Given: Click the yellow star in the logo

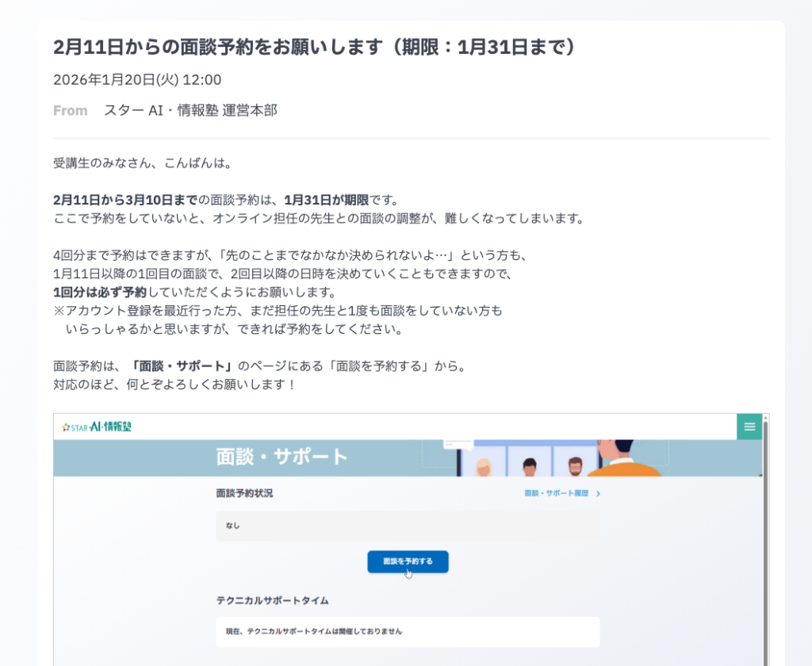Looking at the screenshot, I should click(x=67, y=427).
